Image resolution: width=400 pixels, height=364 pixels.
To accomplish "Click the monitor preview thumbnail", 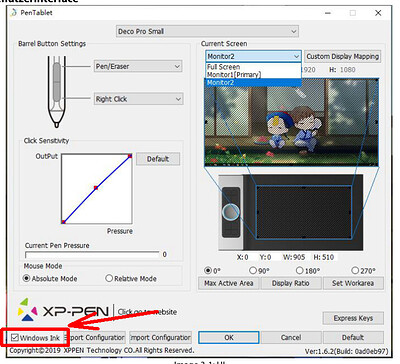I will coord(291,122).
